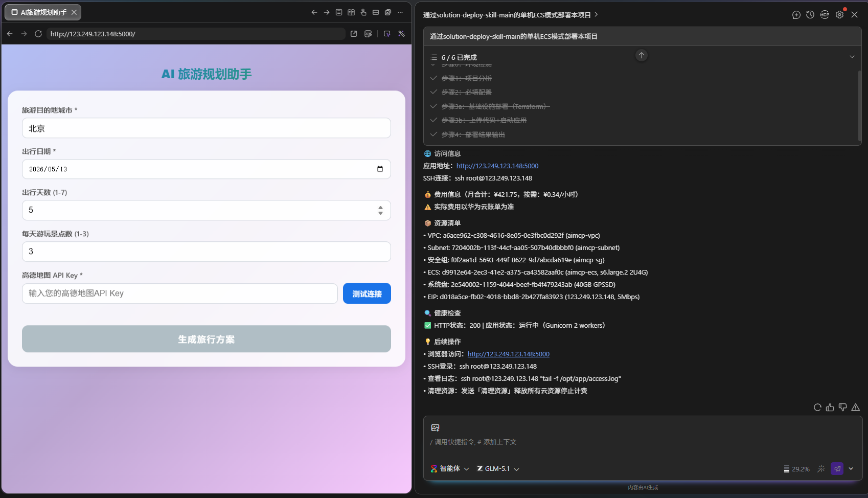Viewport: 868px width, 498px height.
Task: Click the 生成旅行方案 button
Action: [x=207, y=339]
